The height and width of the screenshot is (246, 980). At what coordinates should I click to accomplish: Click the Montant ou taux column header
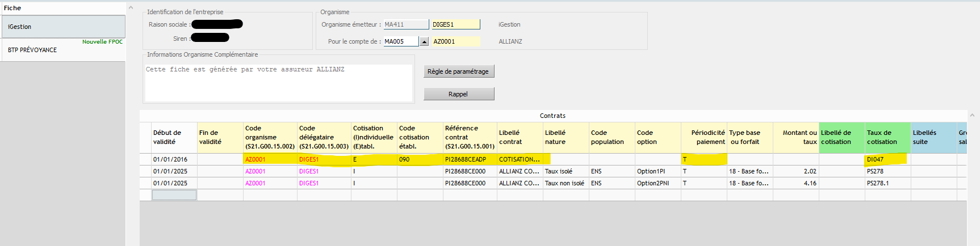[x=796, y=137]
